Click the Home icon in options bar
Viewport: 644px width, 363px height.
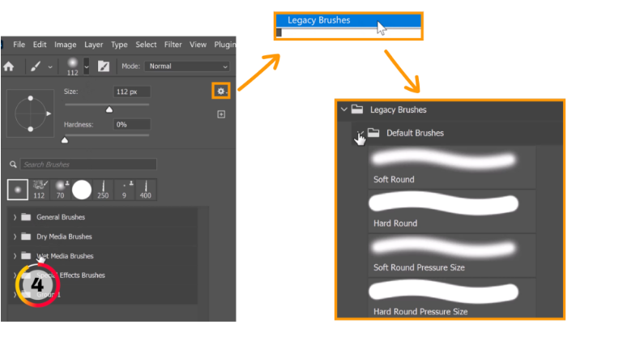pyautogui.click(x=9, y=66)
